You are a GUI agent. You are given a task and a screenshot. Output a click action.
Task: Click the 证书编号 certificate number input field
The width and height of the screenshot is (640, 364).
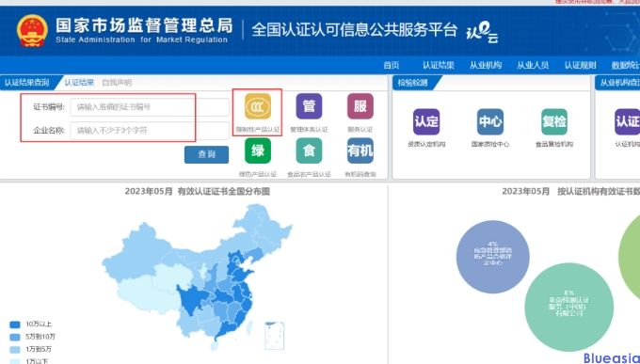[x=150, y=107]
